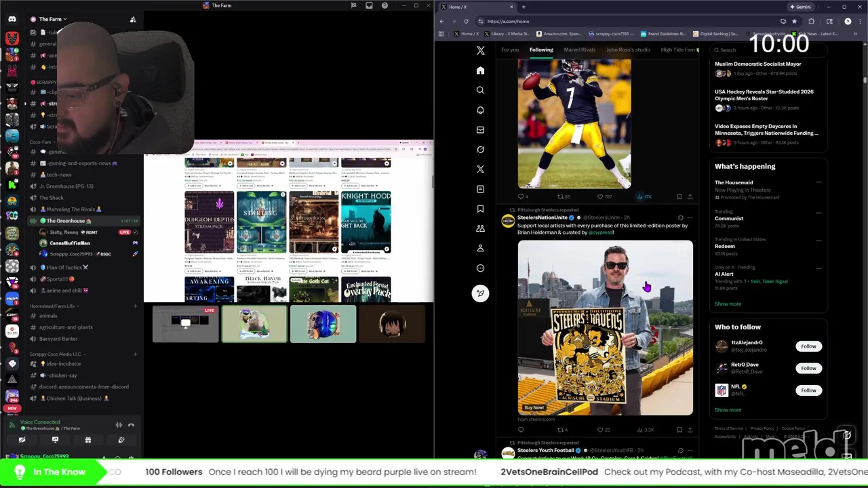Viewport: 868px width, 488px height.
Task: Click the X logo above the sidebar
Action: tap(480, 51)
